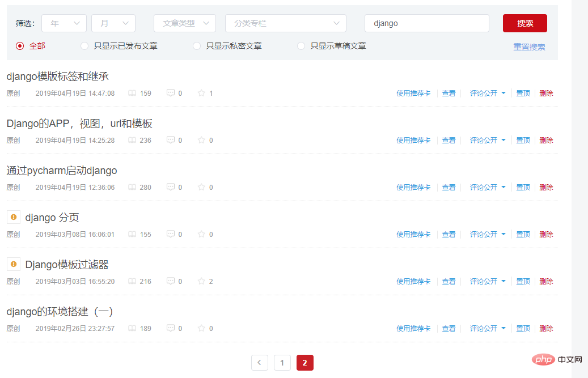
Task: Click the comment icon under django 分页
Action: click(x=171, y=234)
